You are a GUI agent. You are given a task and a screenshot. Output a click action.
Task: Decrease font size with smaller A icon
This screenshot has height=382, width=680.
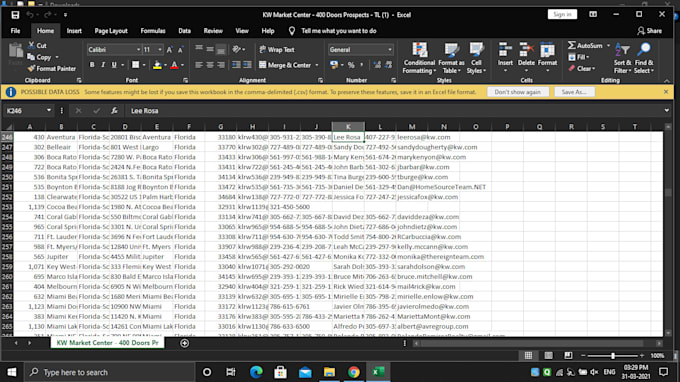click(x=180, y=50)
